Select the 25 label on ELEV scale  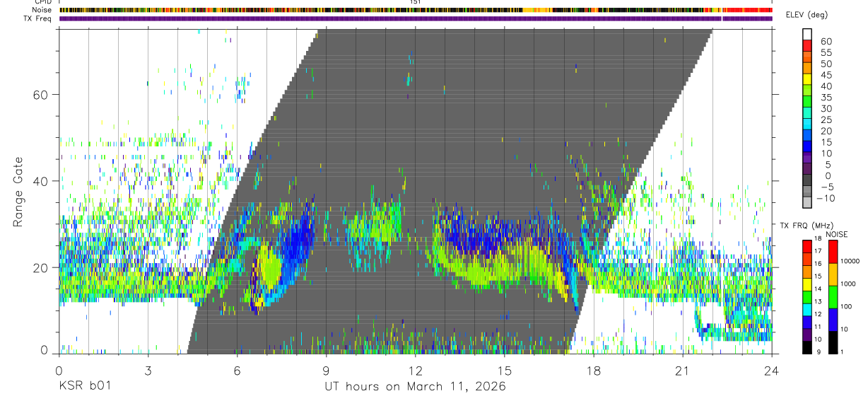[x=826, y=120]
